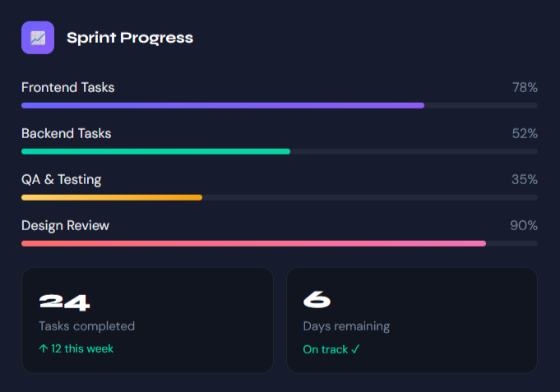Click the QA & Testing orange progress bar
This screenshot has height=392, width=560.
(x=112, y=197)
